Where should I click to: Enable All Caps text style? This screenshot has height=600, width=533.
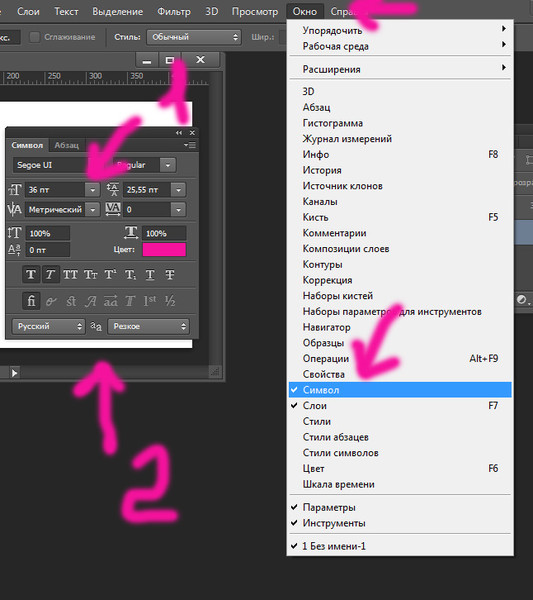click(70, 274)
